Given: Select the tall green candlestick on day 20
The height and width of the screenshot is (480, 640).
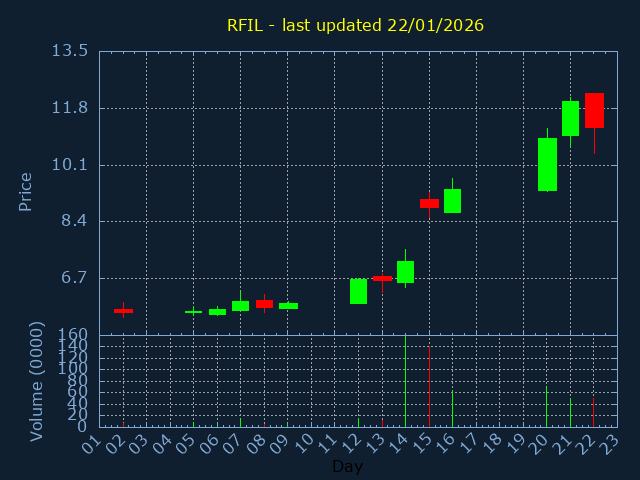Looking at the screenshot, I should (x=547, y=164).
